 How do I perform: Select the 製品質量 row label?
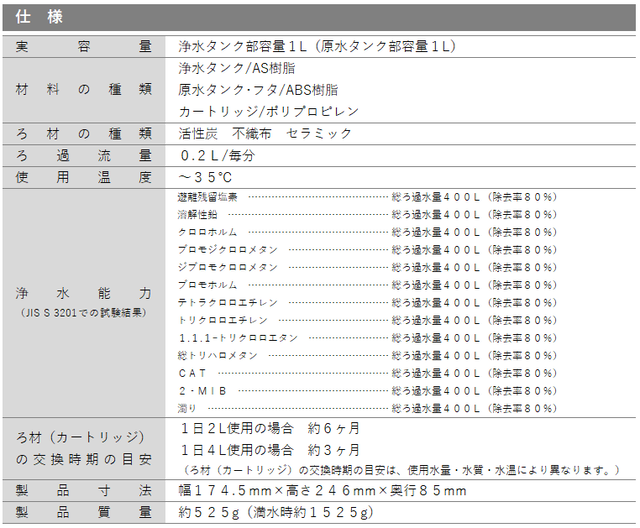tap(84, 512)
